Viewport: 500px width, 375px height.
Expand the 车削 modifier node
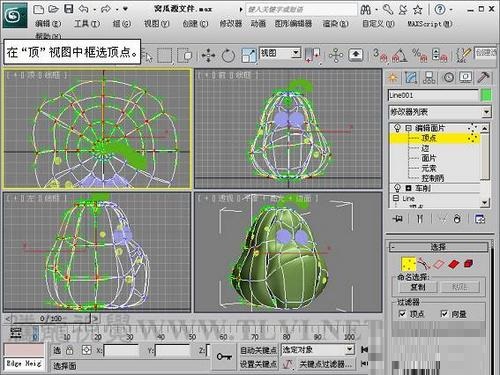point(408,188)
